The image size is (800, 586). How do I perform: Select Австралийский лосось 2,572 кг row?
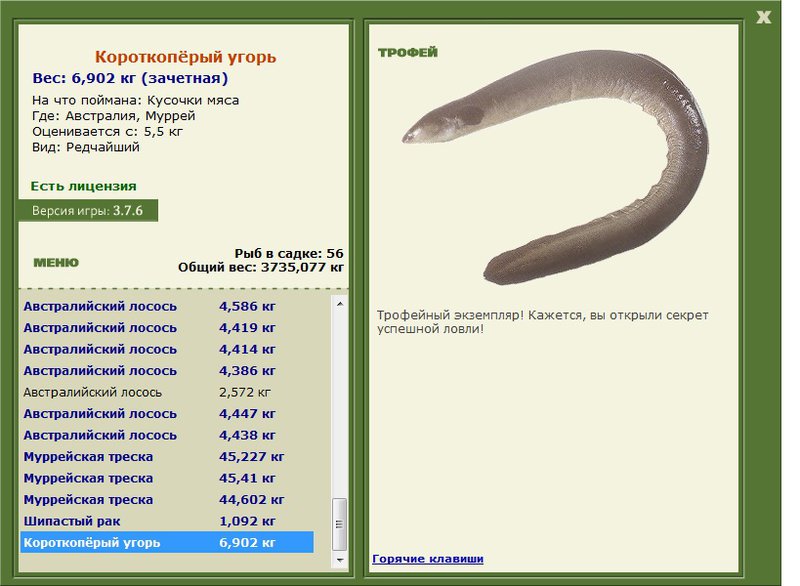[x=167, y=392]
